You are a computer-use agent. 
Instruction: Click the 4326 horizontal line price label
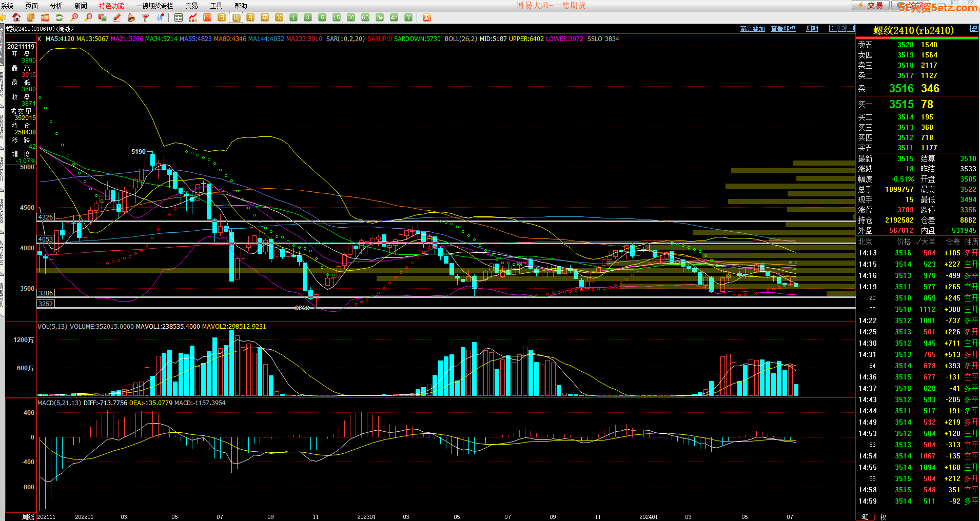point(46,217)
